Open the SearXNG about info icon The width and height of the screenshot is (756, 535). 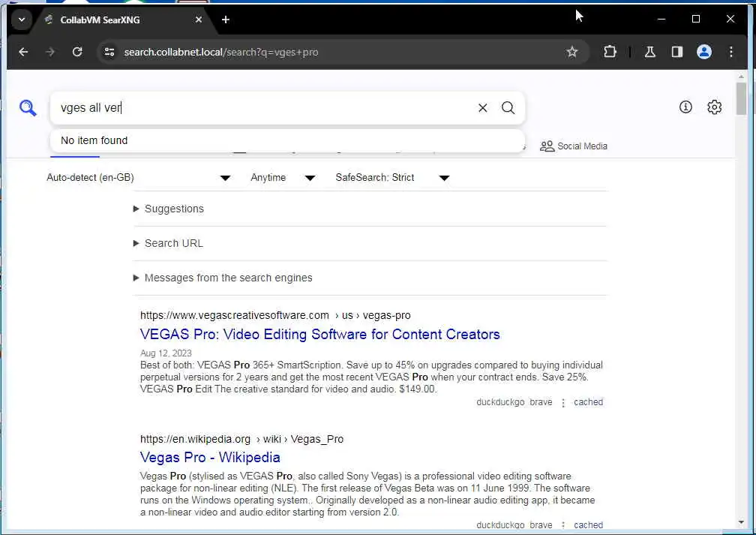point(685,107)
